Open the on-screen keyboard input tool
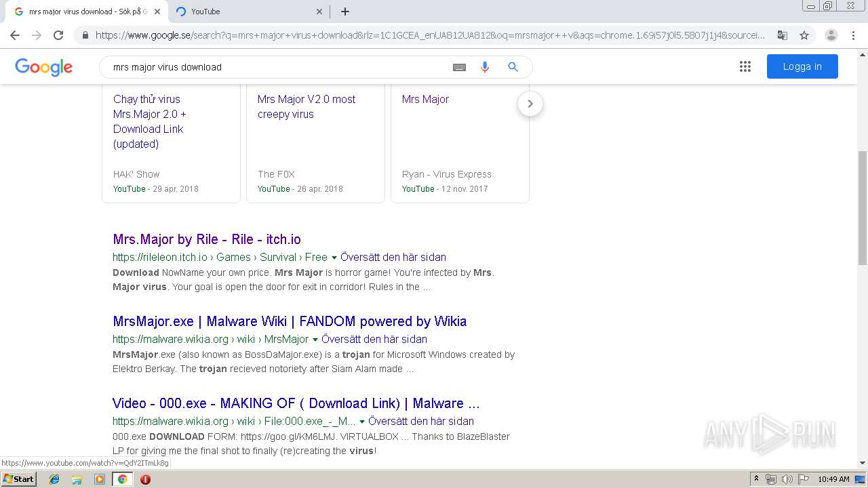 coord(459,67)
